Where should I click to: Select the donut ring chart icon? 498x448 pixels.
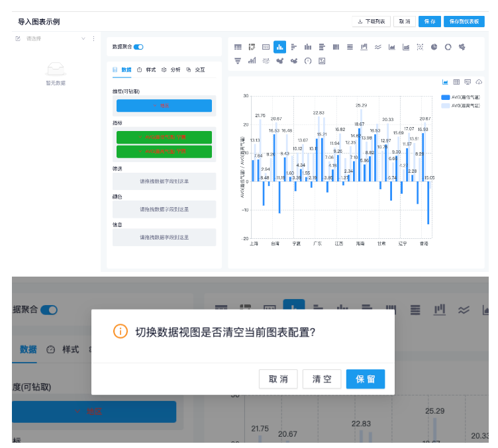pyautogui.click(x=448, y=47)
